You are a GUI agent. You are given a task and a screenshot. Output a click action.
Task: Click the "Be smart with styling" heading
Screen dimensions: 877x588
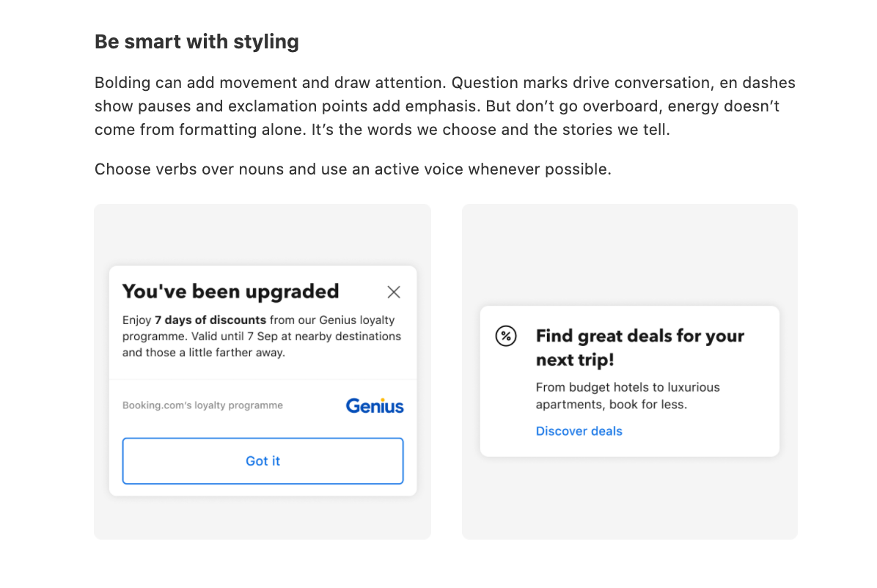197,42
